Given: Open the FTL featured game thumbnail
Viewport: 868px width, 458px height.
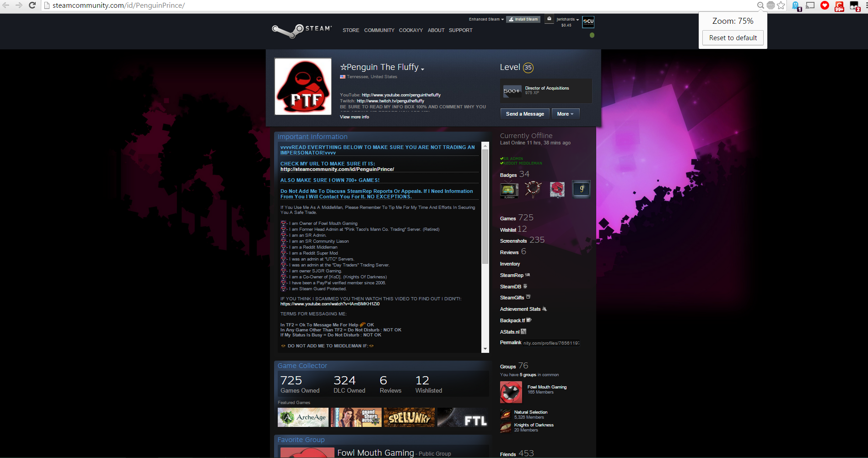Looking at the screenshot, I should (463, 417).
